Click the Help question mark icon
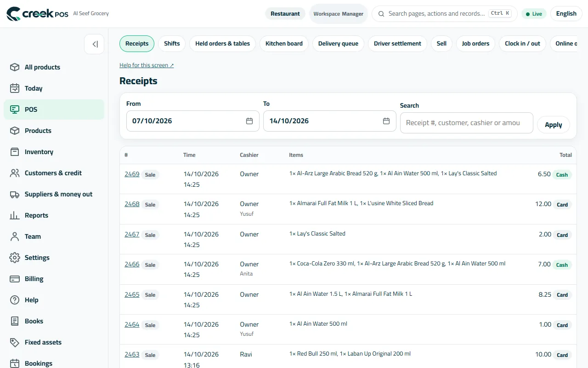The height and width of the screenshot is (368, 588). tap(15, 300)
